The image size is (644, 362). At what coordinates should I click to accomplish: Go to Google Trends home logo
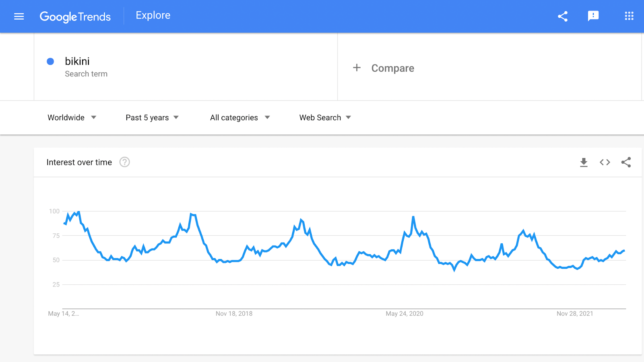pos(75,16)
